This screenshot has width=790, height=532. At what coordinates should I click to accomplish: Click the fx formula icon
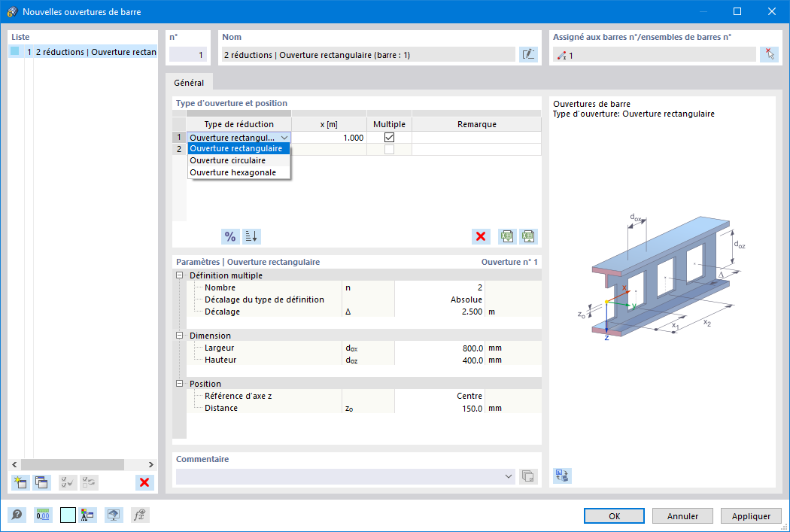(140, 515)
